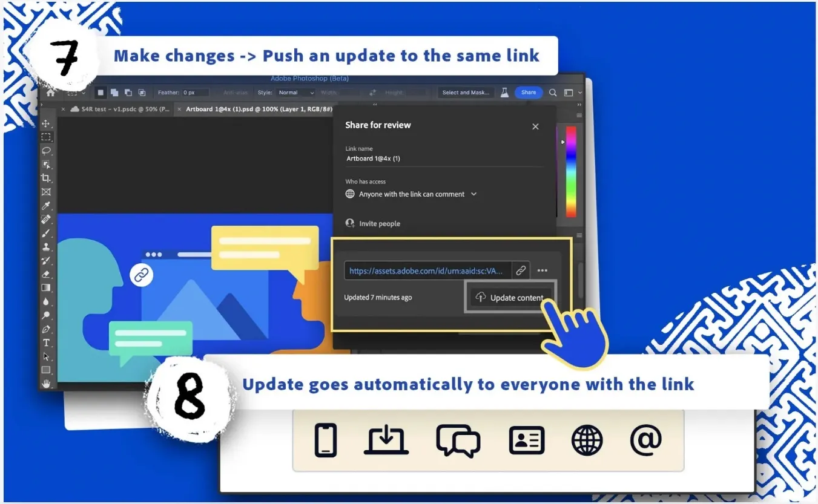This screenshot has width=818, height=504.
Task: Swap the Width and Height values
Action: pos(373,93)
